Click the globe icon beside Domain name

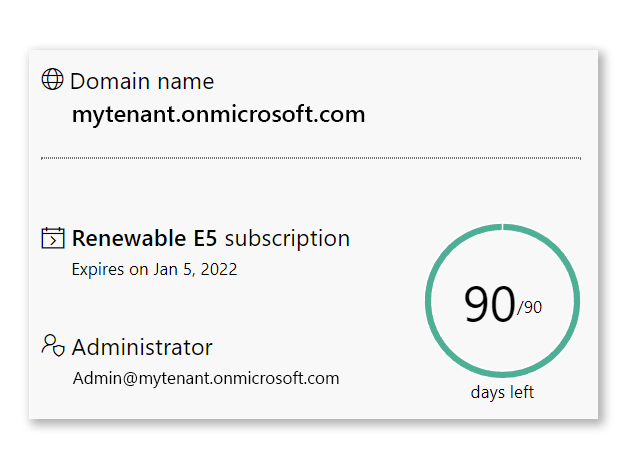pyautogui.click(x=53, y=80)
